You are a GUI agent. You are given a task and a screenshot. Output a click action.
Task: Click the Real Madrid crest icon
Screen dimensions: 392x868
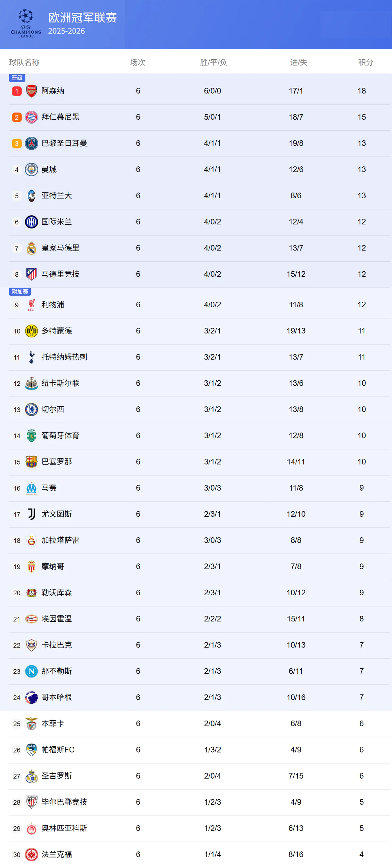tap(31, 248)
